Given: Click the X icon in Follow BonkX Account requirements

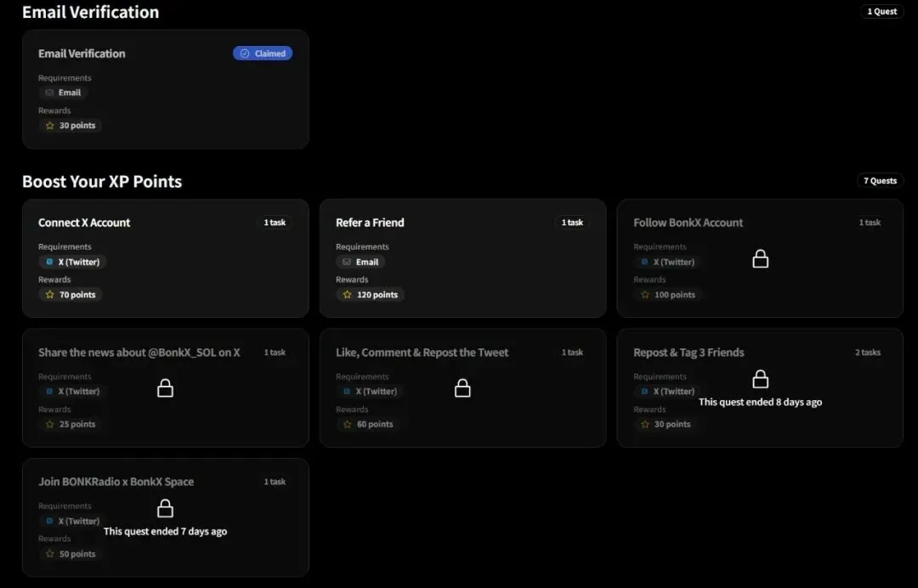Looking at the screenshot, I should tap(644, 262).
